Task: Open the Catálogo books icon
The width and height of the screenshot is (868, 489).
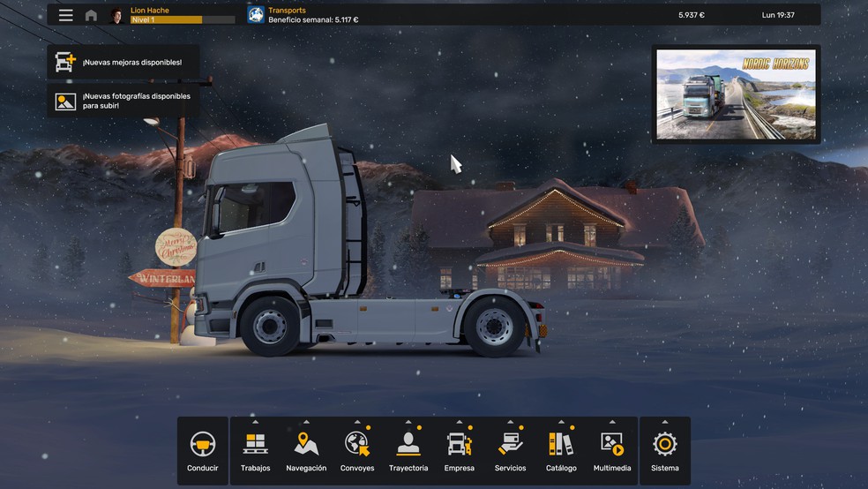Action: click(x=561, y=443)
